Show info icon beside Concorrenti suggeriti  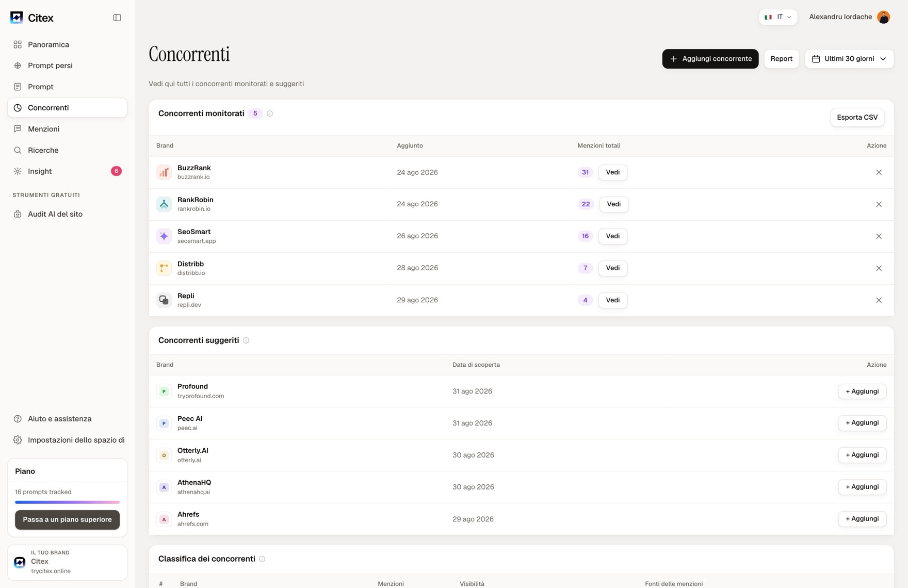point(246,340)
